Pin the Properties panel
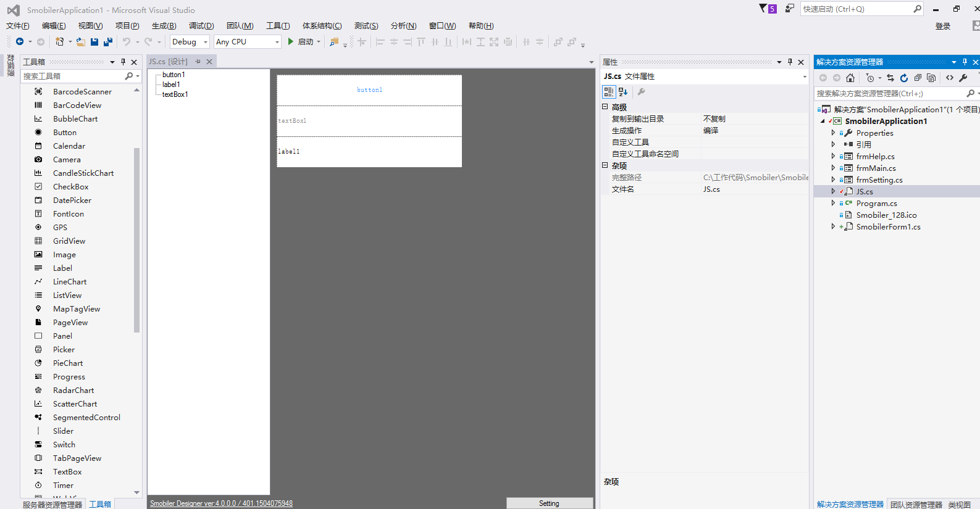 click(790, 62)
